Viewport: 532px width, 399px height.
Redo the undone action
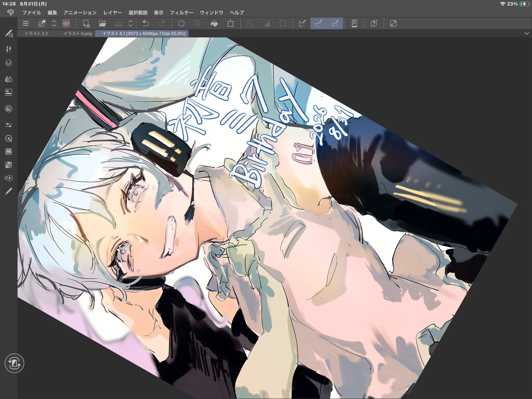click(x=162, y=24)
